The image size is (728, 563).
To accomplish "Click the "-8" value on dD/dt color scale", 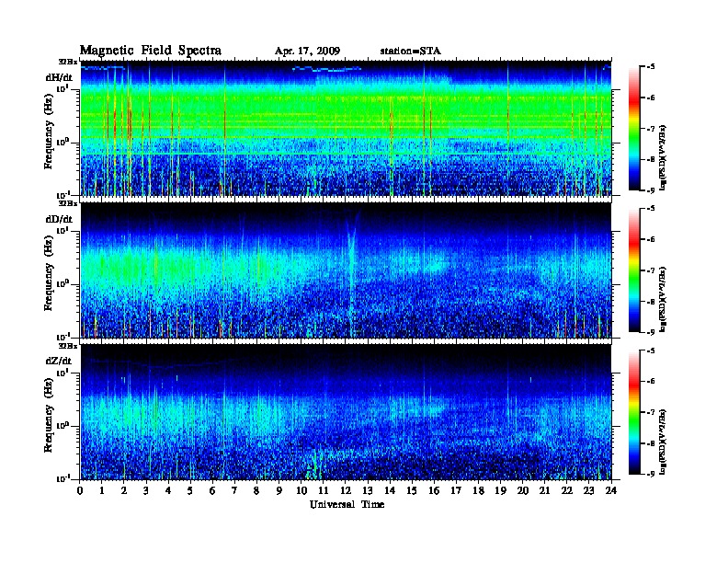I will pos(651,301).
